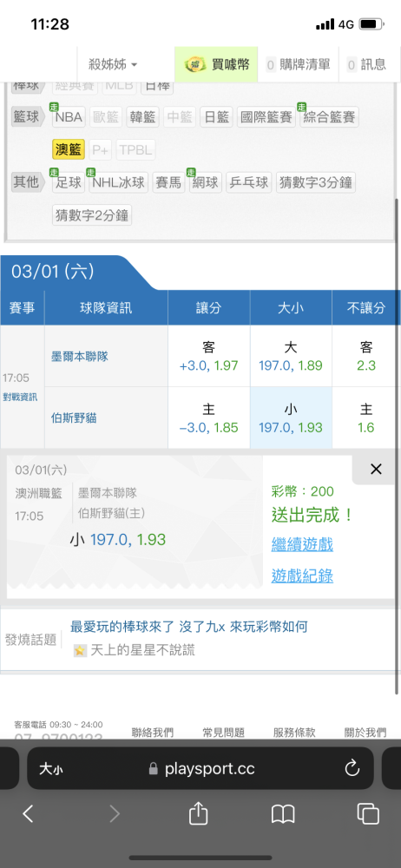Choose 猜數字2分鐘 game

[x=92, y=214]
